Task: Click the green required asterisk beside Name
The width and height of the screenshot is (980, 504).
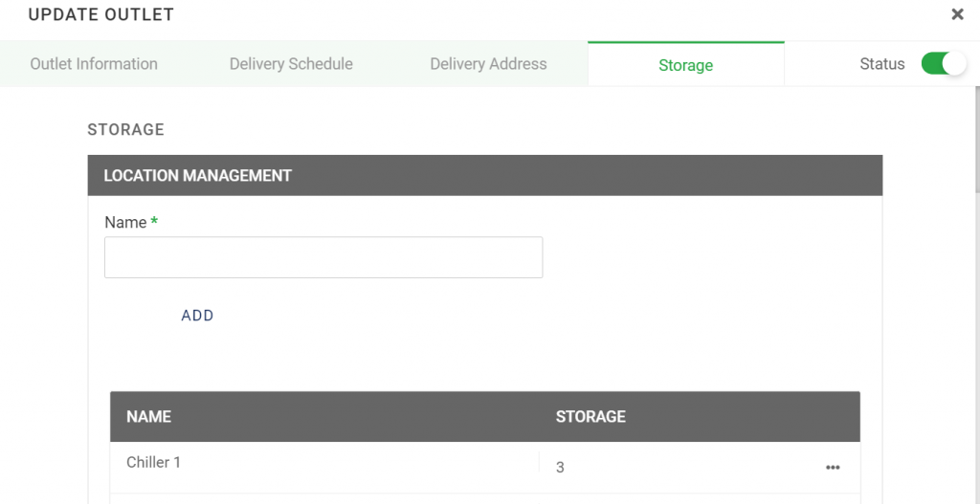Action: [154, 222]
